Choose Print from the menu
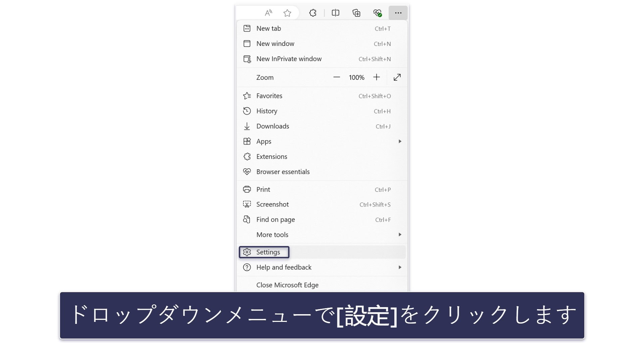The width and height of the screenshot is (644, 343). [x=322, y=189]
